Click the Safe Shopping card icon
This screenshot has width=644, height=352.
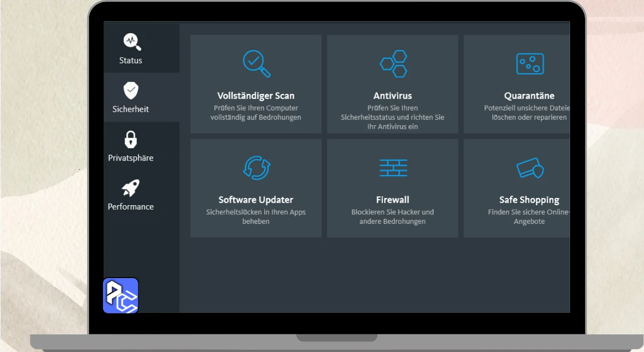pyautogui.click(x=530, y=168)
